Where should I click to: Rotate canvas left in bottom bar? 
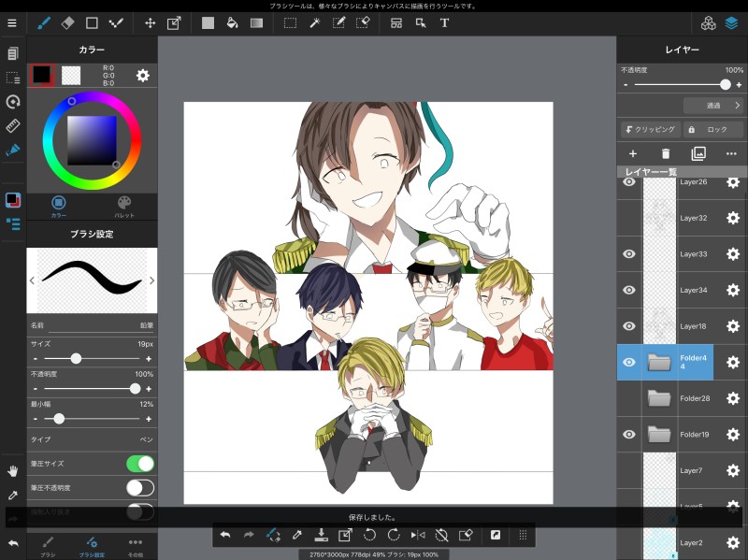tap(369, 535)
